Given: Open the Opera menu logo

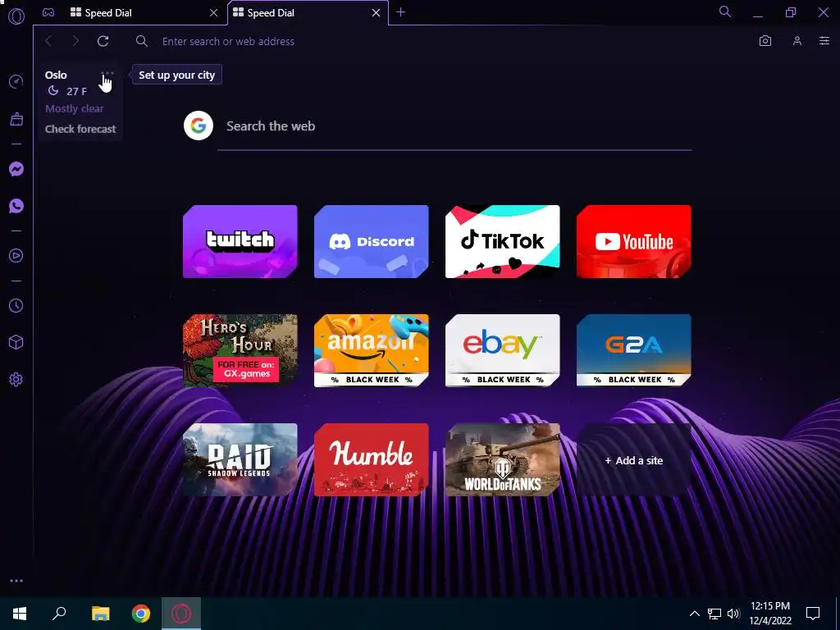Looking at the screenshot, I should (16, 16).
